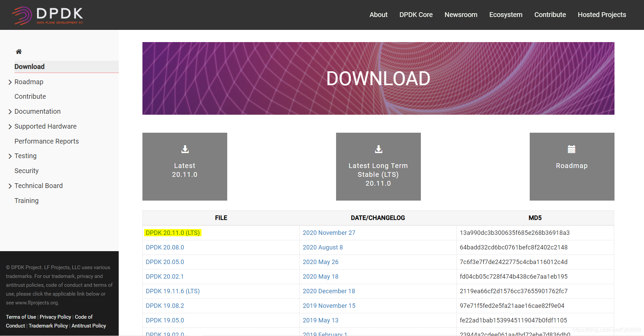Download DPDK 19.11.6 (LTS)

point(173,291)
